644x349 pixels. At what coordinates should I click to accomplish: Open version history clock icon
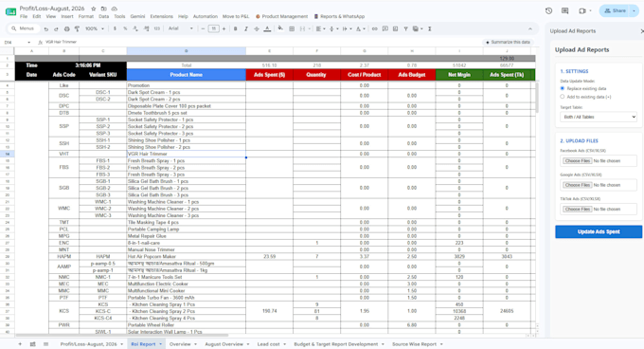coord(548,11)
